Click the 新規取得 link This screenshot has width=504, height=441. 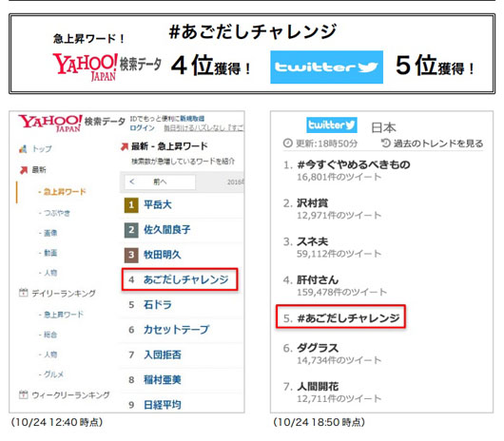click(192, 119)
